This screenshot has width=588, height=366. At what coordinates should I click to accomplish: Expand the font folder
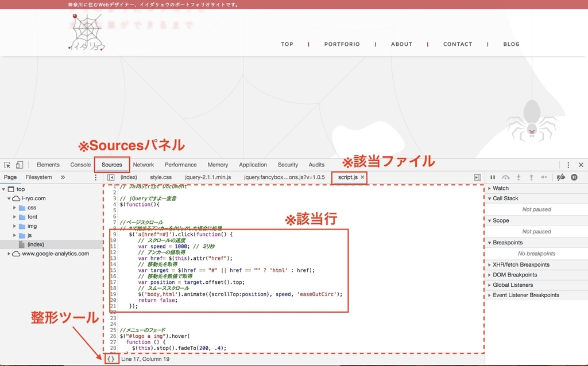14,217
